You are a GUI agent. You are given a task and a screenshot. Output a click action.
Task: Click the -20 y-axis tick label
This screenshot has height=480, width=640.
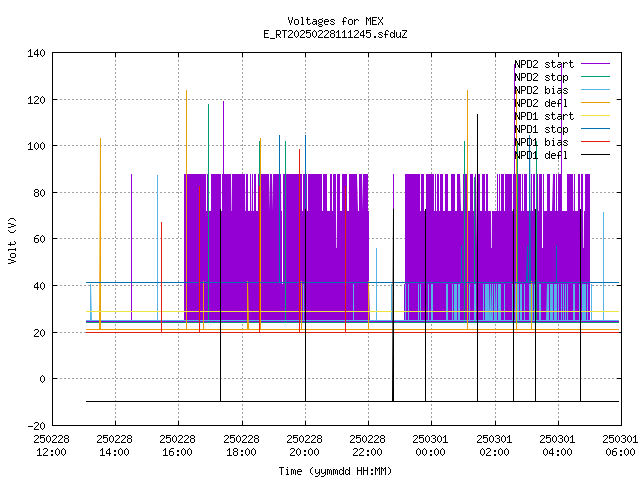coord(36,426)
